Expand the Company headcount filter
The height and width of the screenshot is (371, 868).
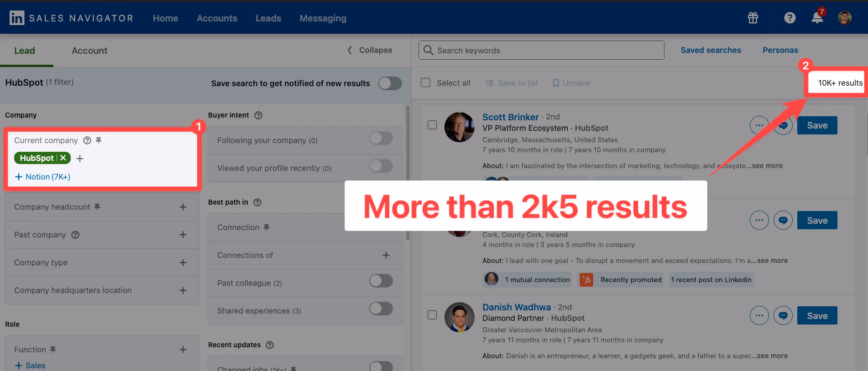pyautogui.click(x=183, y=207)
